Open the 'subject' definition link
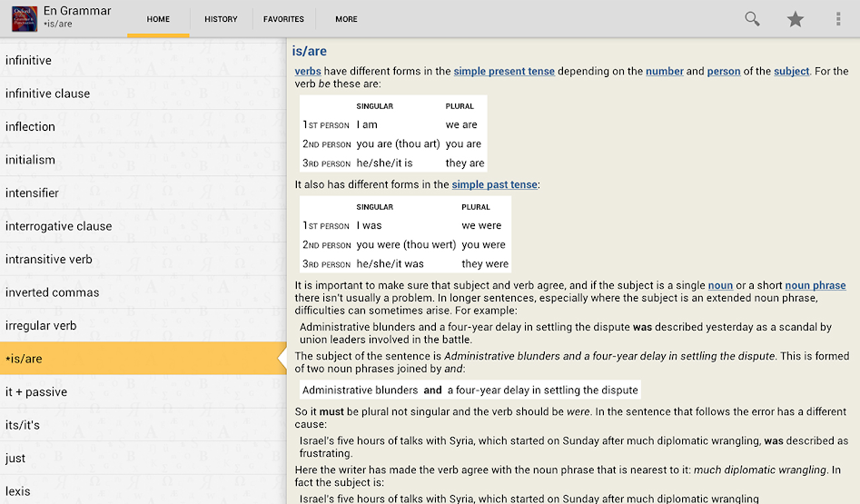 click(x=791, y=71)
